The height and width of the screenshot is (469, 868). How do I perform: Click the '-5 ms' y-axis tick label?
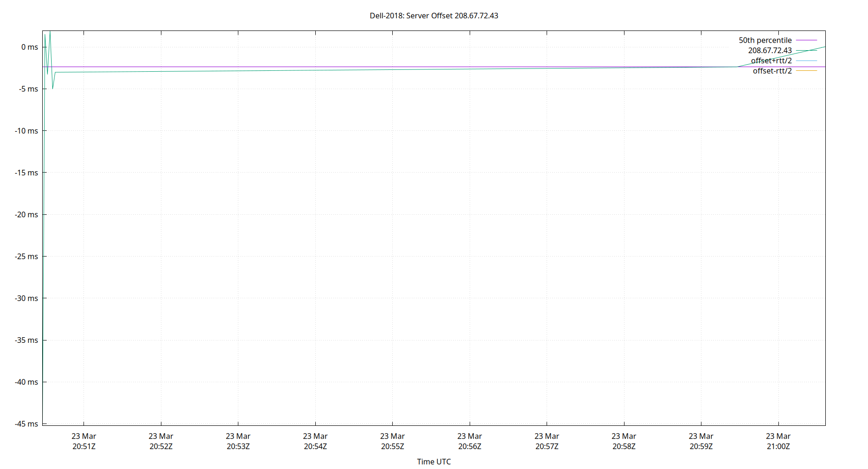pyautogui.click(x=28, y=89)
